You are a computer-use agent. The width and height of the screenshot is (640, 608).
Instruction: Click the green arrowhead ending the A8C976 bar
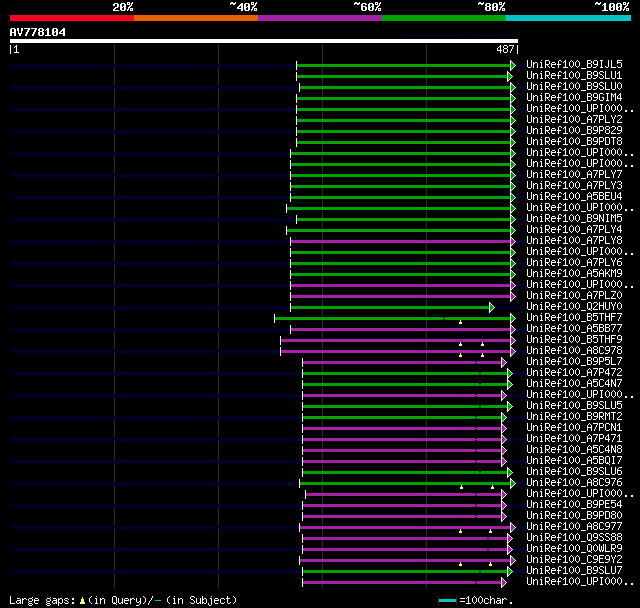pyautogui.click(x=513, y=483)
